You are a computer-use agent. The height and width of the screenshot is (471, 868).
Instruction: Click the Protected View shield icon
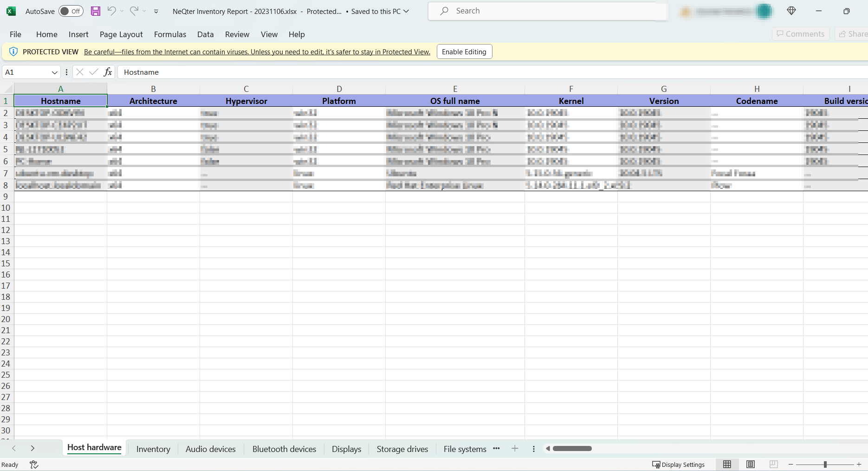[x=13, y=52]
